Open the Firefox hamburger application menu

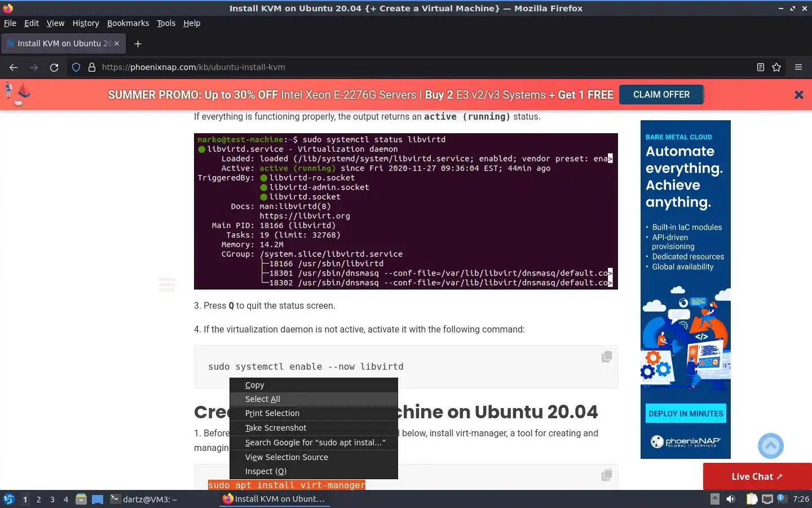(x=798, y=67)
